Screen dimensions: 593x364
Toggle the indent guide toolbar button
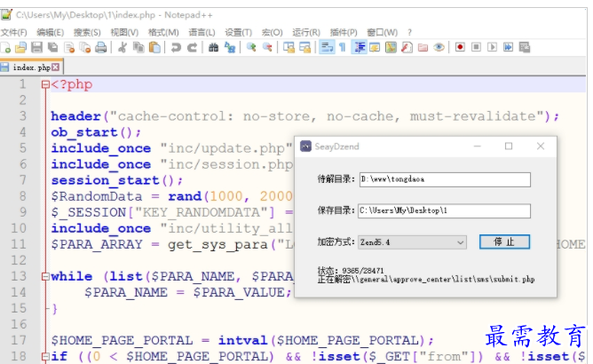point(360,47)
